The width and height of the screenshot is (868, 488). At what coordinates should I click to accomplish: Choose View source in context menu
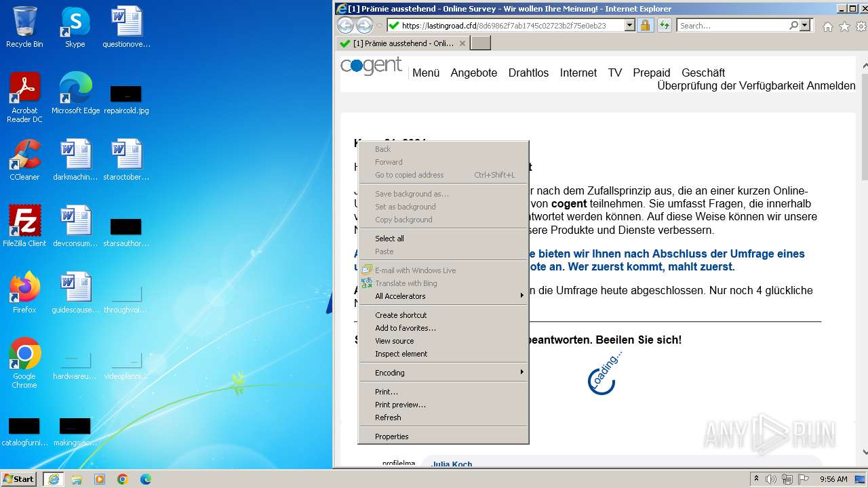click(443, 341)
